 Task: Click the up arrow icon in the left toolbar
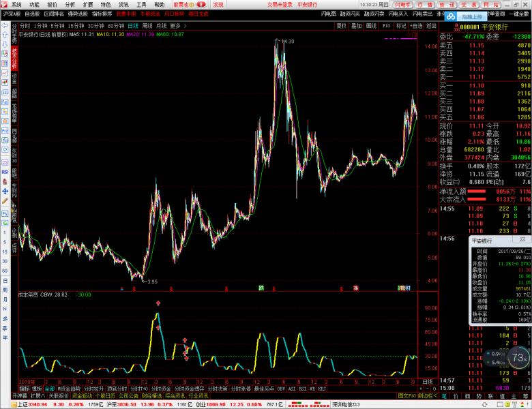coord(5,35)
